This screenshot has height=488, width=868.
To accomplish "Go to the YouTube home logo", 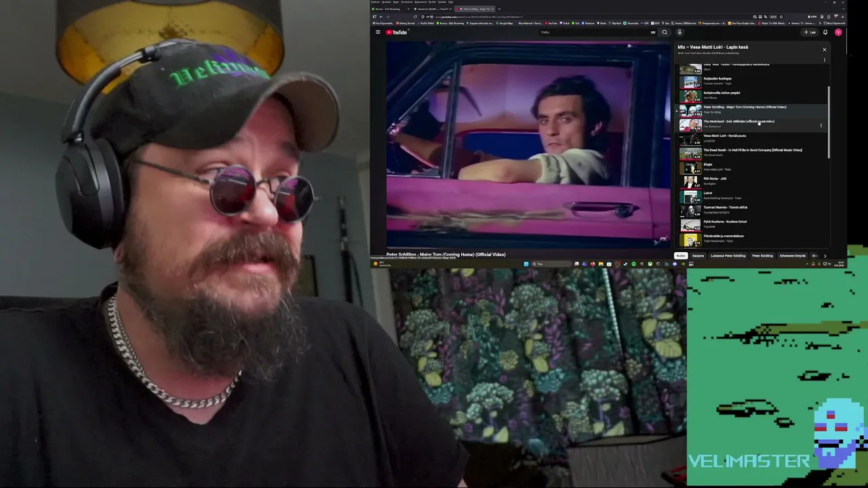I will 397,32.
